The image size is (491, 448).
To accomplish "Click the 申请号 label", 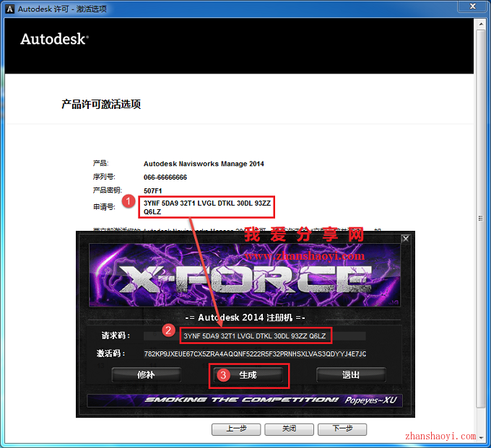I will [104, 207].
